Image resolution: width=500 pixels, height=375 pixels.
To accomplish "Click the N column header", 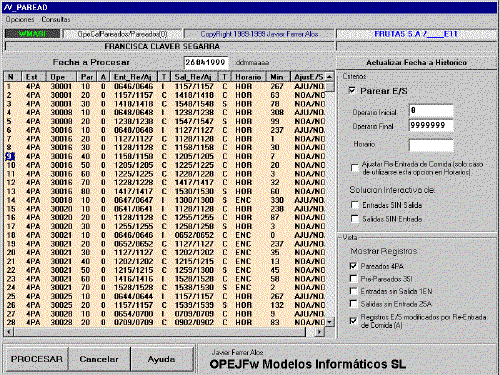I will click(x=13, y=77).
